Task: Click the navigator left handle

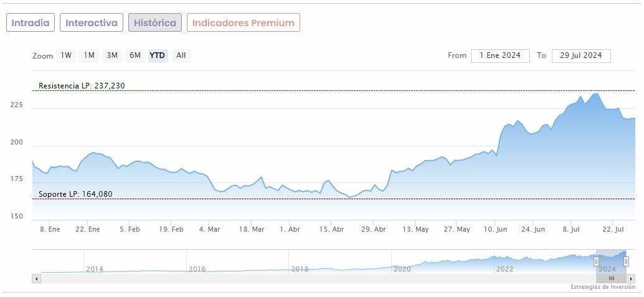Action: (x=596, y=262)
